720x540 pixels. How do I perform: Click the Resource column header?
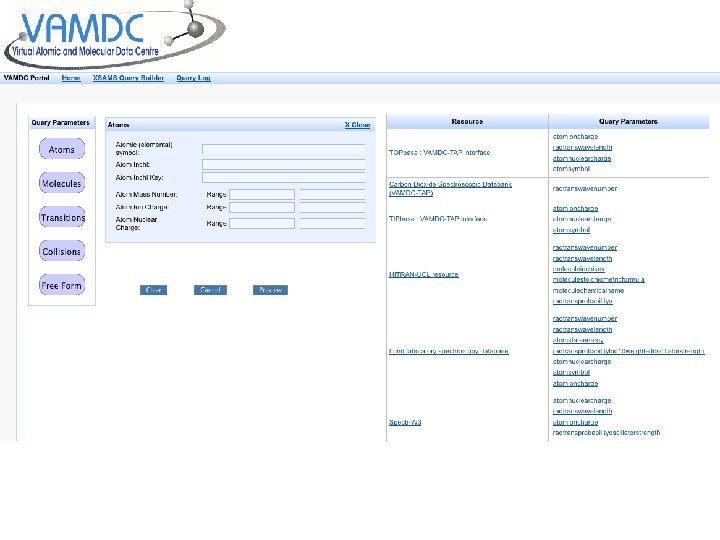point(467,122)
